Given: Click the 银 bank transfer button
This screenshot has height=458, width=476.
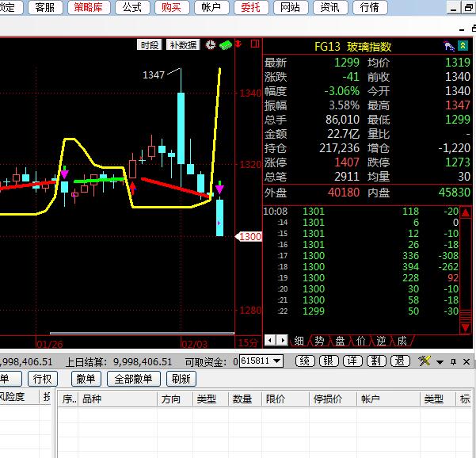Looking at the screenshot, I should tap(329, 361).
